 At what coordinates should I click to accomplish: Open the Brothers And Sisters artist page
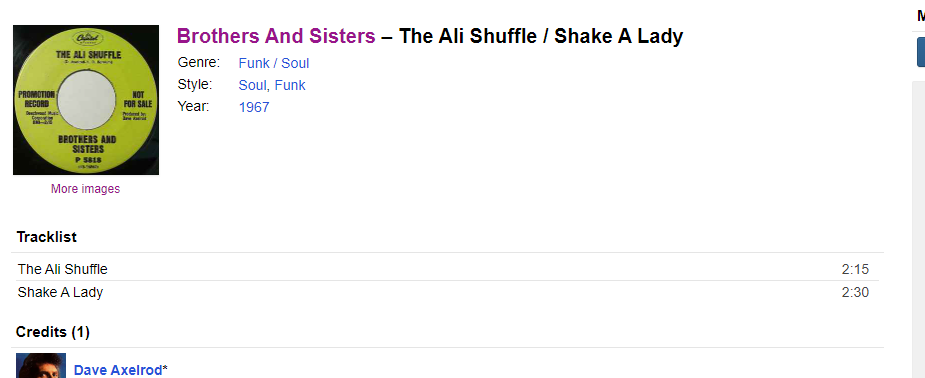pos(276,36)
